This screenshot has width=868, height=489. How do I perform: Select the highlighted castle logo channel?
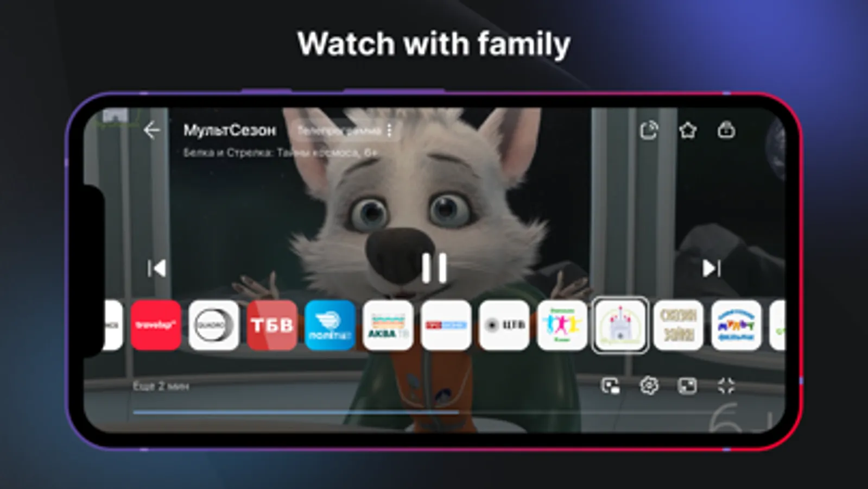pyautogui.click(x=620, y=325)
